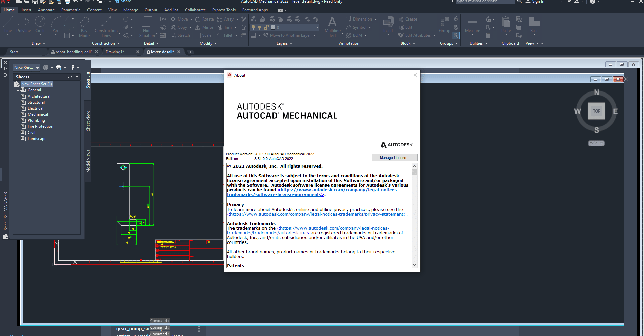Expand the Layers panel

(284, 43)
